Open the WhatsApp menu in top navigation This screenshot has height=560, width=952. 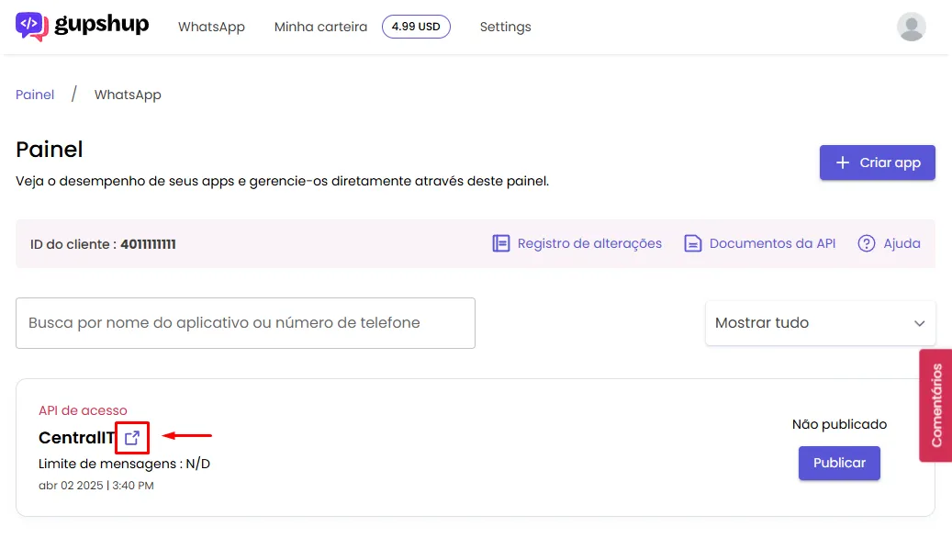[211, 27]
